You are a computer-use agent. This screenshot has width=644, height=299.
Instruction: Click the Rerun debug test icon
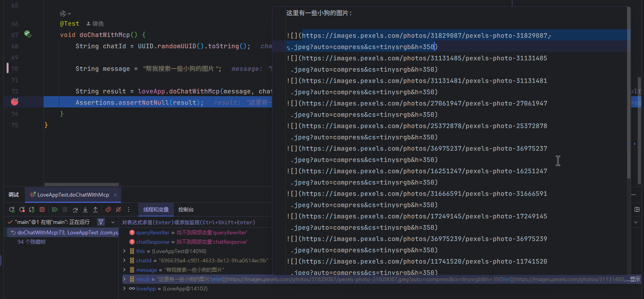pyautogui.click(x=12, y=209)
